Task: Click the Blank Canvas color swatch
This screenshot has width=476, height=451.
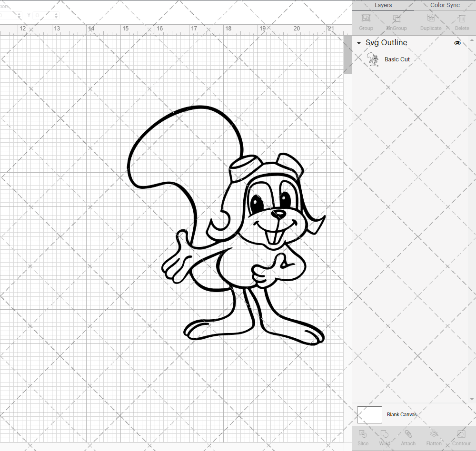Action: point(369,414)
